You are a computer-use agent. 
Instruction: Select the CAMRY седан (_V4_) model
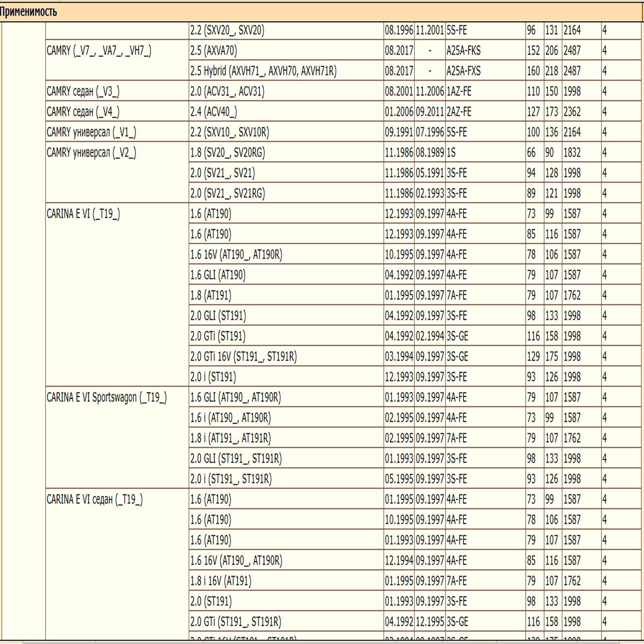click(83, 112)
